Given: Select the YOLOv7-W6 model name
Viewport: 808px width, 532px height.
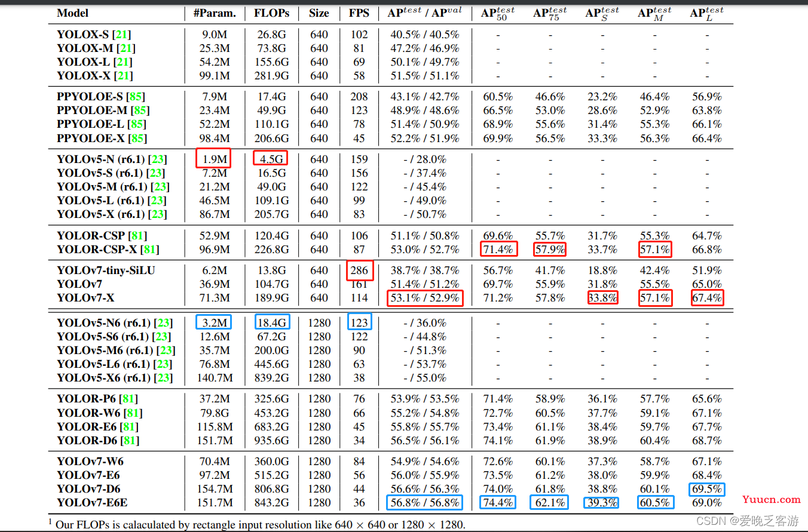Looking at the screenshot, I should point(90,462).
